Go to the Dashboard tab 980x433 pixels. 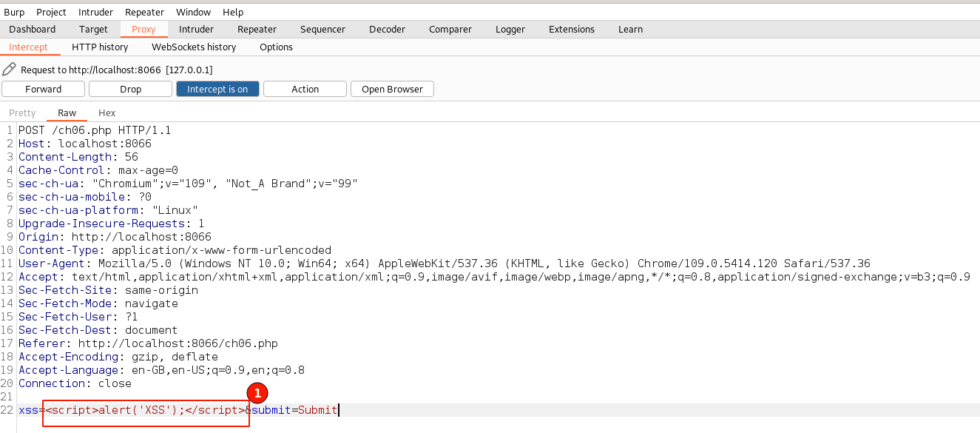[33, 30]
